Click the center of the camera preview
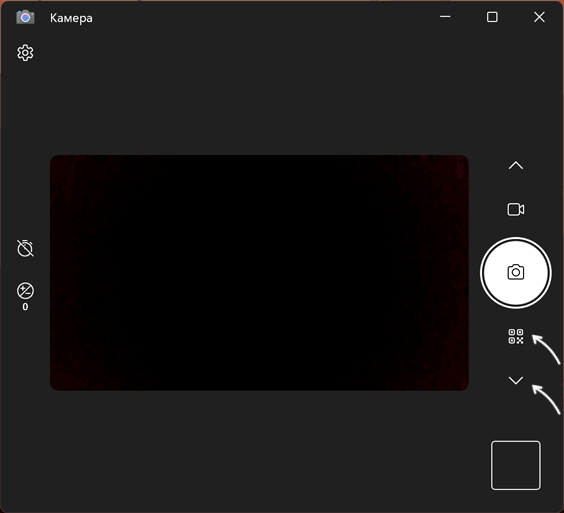 (x=259, y=273)
